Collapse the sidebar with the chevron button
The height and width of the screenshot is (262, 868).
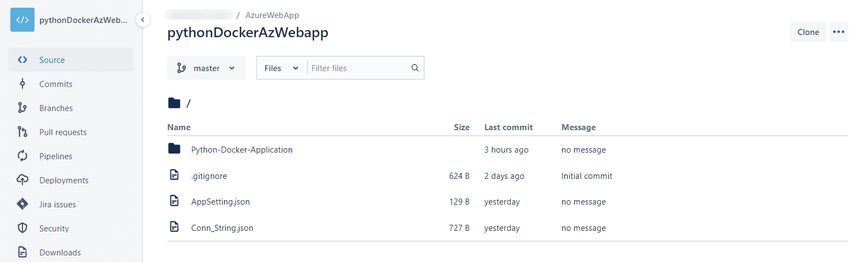142,20
